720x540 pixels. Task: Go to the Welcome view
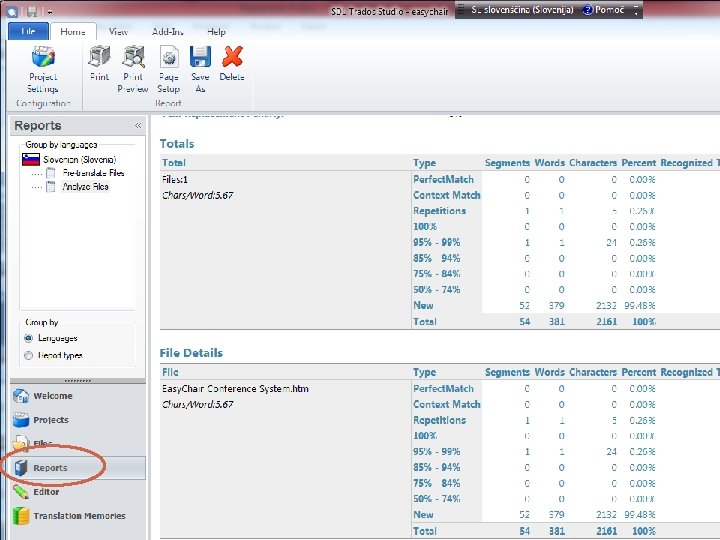click(78, 396)
